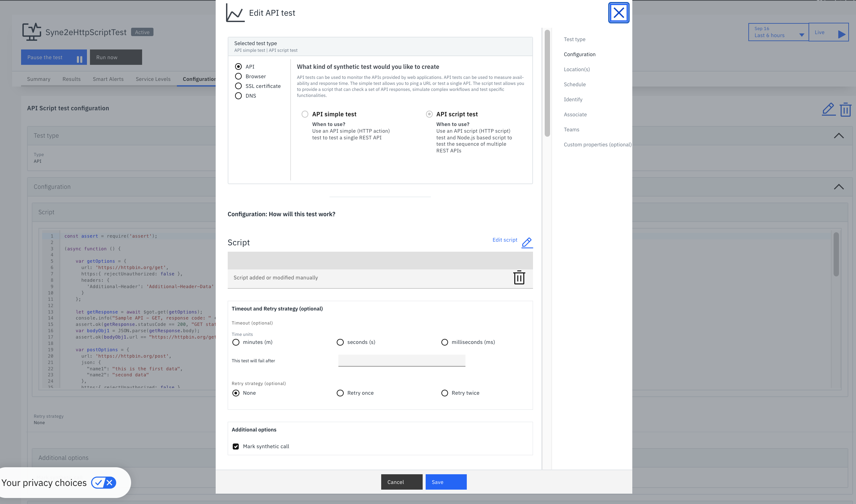Jump to Custom properties (optional) section
This screenshot has height=504, width=856.
[x=598, y=145]
